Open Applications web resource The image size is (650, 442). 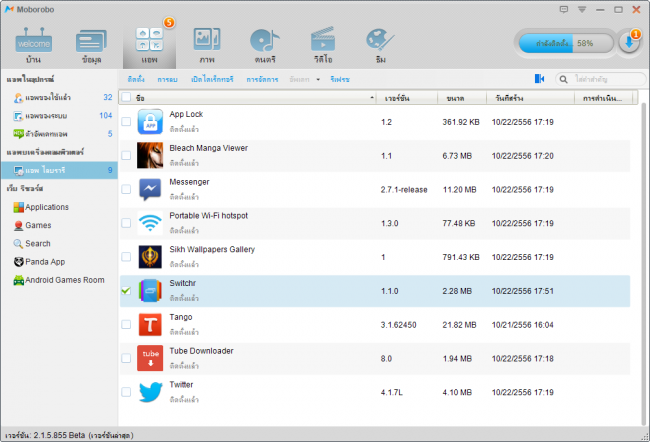pos(41,207)
